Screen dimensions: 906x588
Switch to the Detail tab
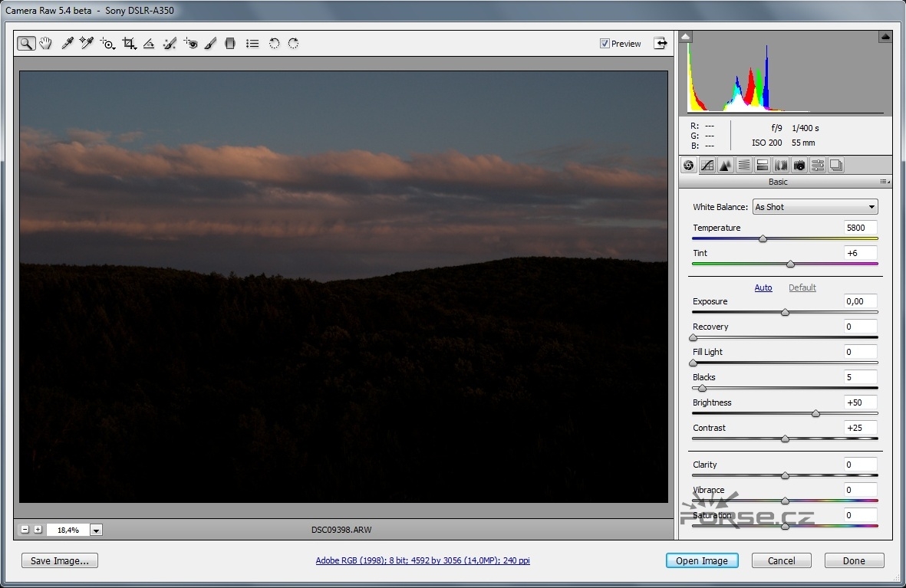(725, 166)
